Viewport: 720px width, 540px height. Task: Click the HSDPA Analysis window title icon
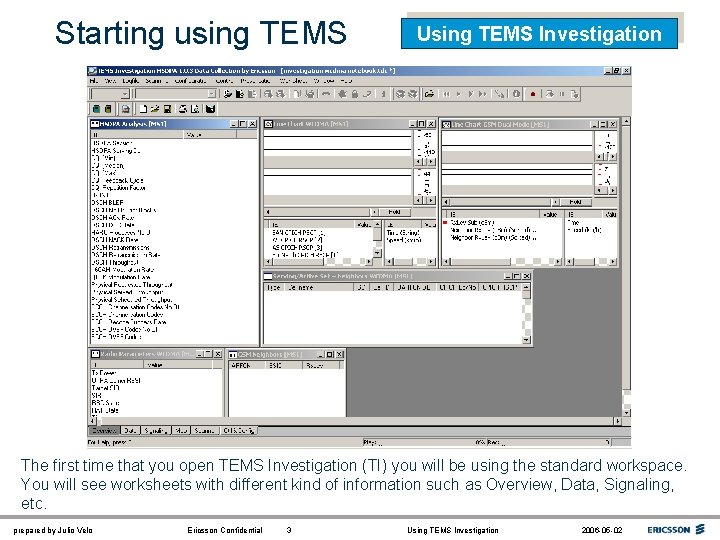[95, 124]
